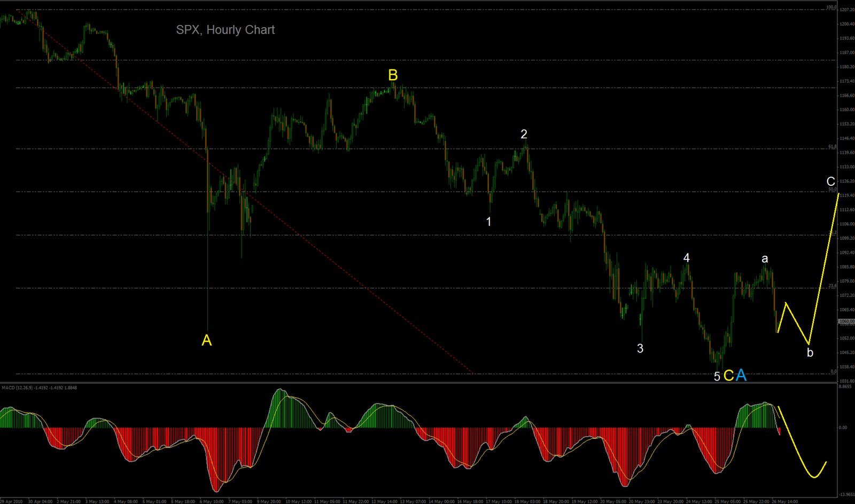Viewport: 855px width, 504px height.
Task: Click the "9 May 20:00" time label
Action: click(x=269, y=501)
